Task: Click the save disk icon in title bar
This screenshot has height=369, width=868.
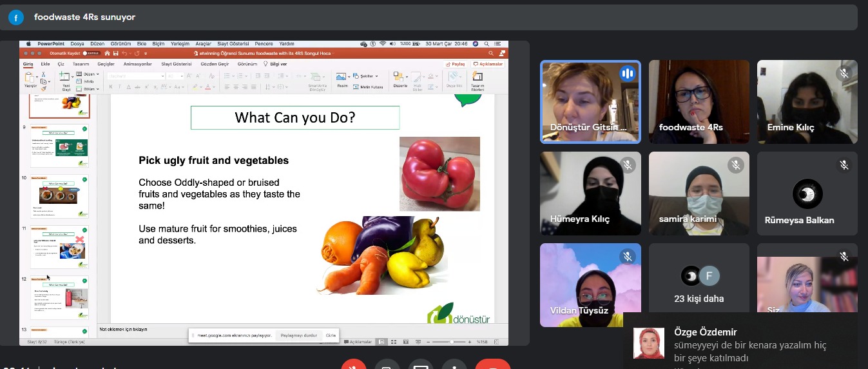Action: (115, 53)
